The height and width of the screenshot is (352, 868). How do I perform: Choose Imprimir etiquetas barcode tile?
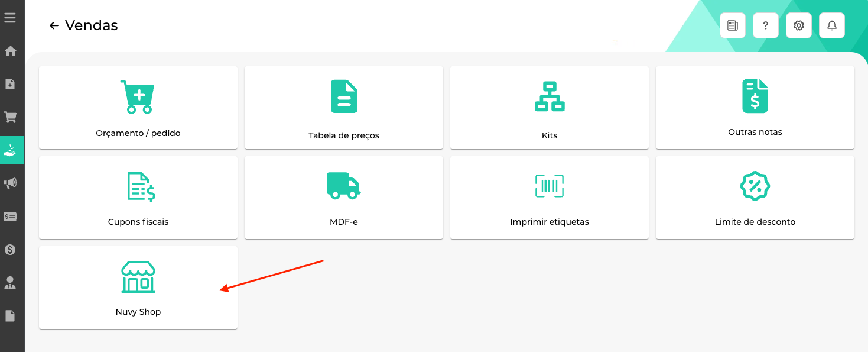(550, 198)
